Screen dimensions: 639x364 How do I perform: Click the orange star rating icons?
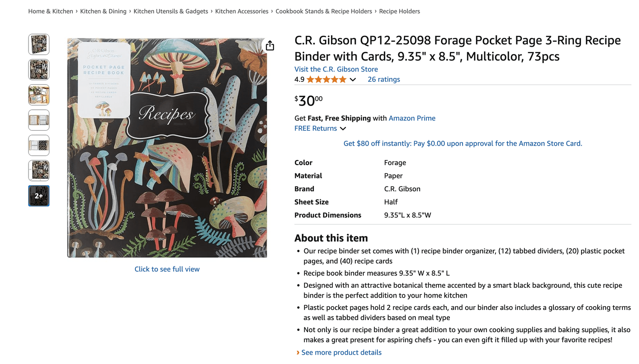point(326,80)
